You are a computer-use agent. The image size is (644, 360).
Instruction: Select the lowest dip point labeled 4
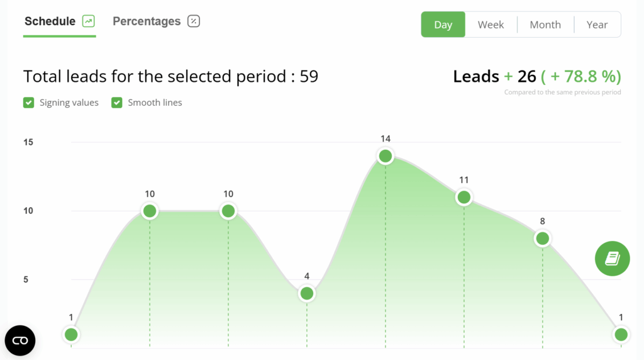point(307,293)
